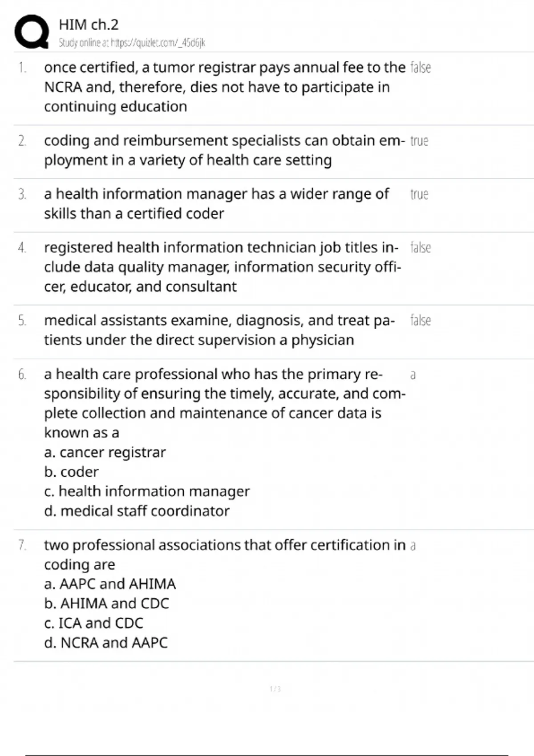Choose option 'c. health information manager'
Screen dimensions: 534x756
(147, 491)
